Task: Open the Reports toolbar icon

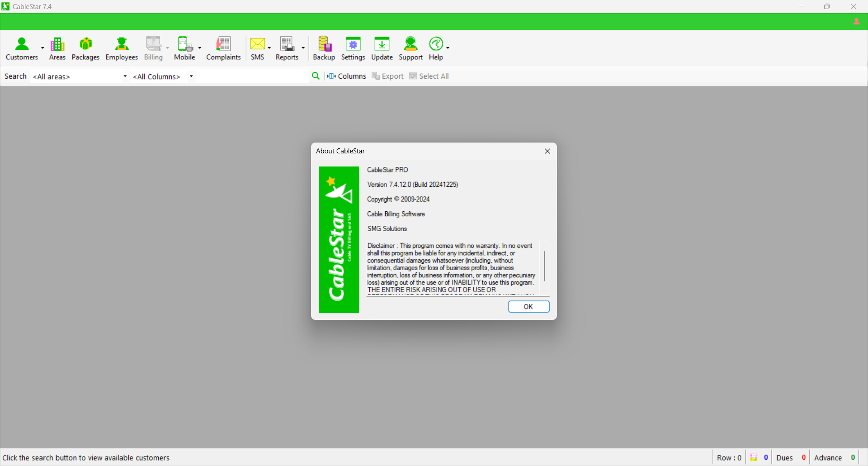Action: pos(287,48)
